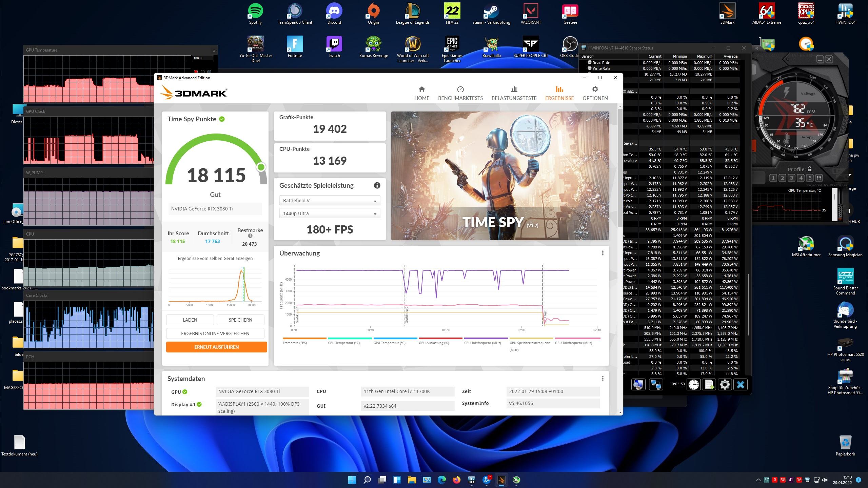868x488 pixels.
Task: Open the MSI Afterburner desktop shortcut
Action: point(806,246)
